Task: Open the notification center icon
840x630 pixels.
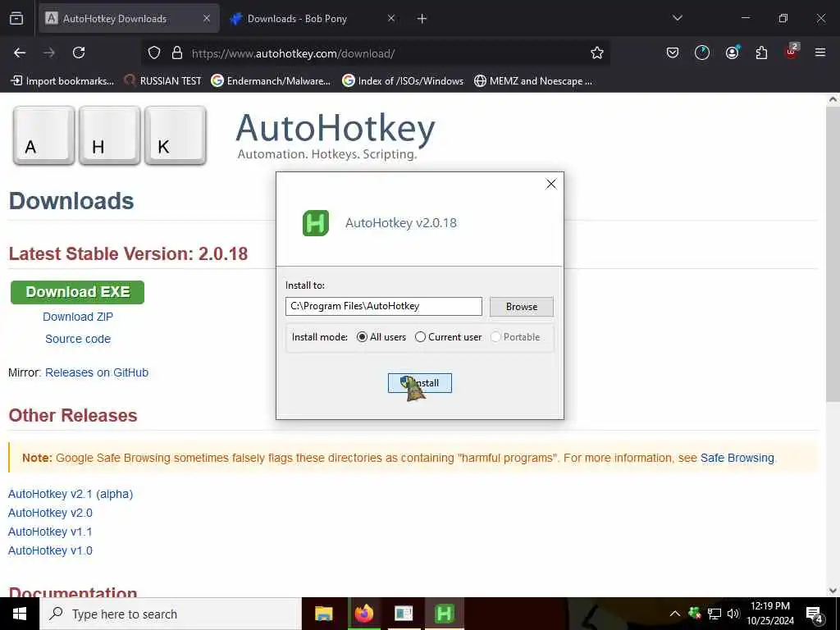Action: click(x=815, y=615)
